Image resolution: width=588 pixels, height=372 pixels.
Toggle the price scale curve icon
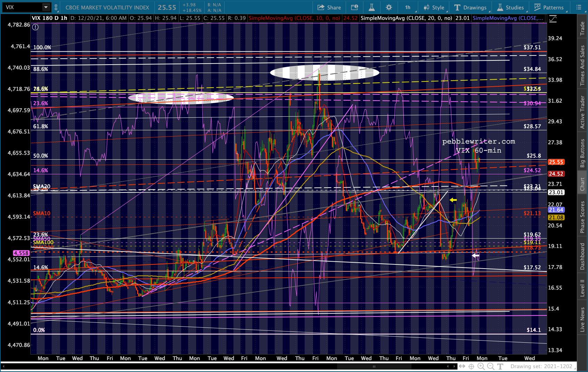pos(553,19)
